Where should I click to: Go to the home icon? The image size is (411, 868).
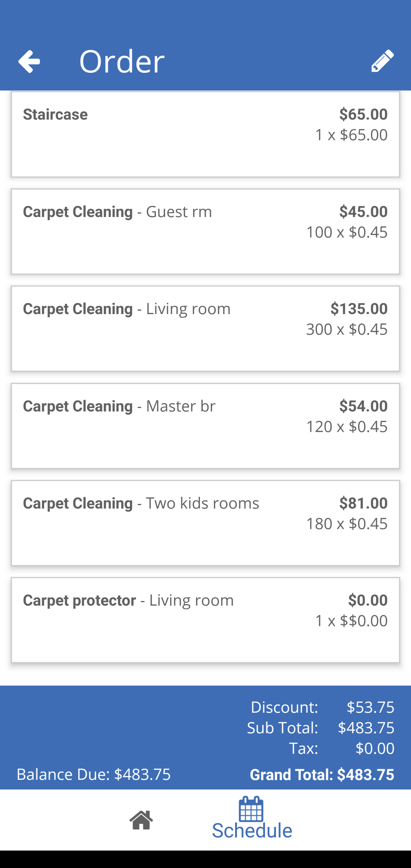click(x=141, y=820)
